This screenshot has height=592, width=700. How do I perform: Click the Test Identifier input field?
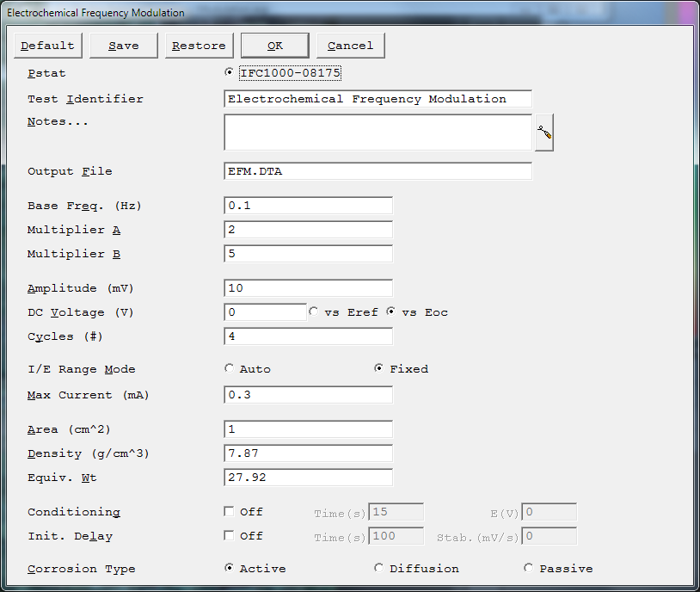378,99
